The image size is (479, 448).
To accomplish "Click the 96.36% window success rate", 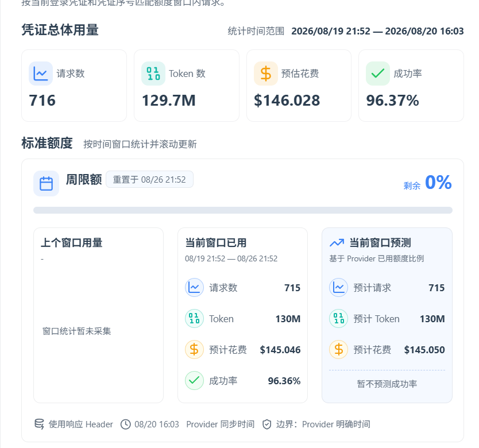I will (284, 381).
